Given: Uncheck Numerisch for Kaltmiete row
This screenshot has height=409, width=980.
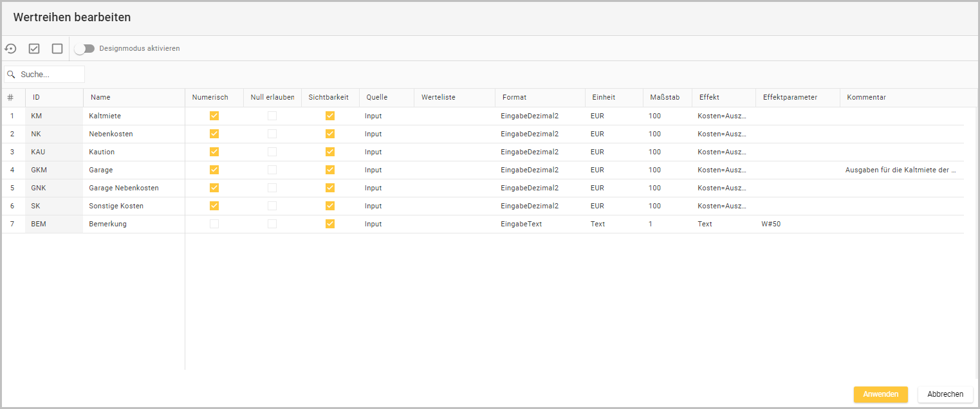Looking at the screenshot, I should coord(214,116).
